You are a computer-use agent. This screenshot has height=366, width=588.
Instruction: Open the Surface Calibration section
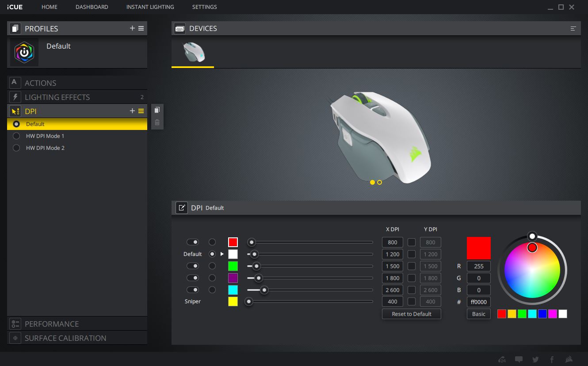pyautogui.click(x=77, y=338)
